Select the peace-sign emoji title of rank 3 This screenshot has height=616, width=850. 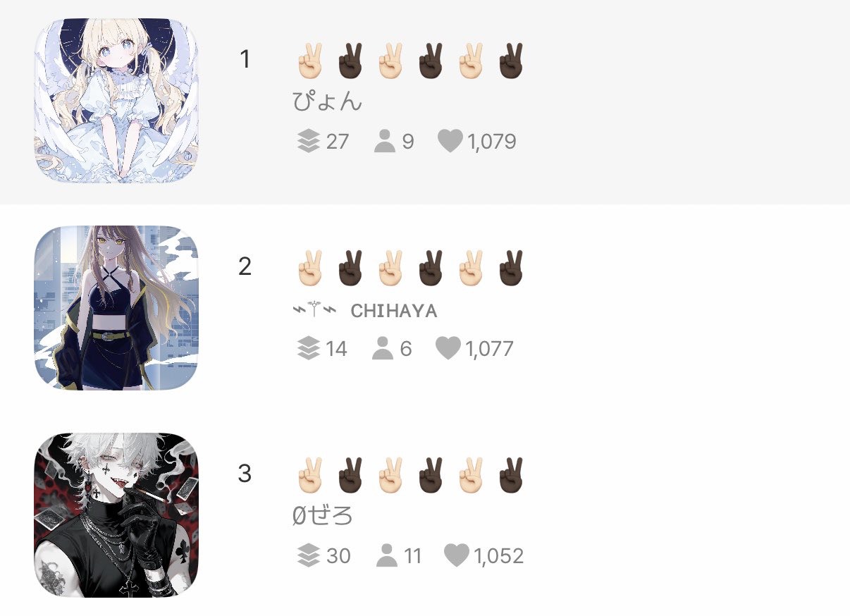coord(409,475)
